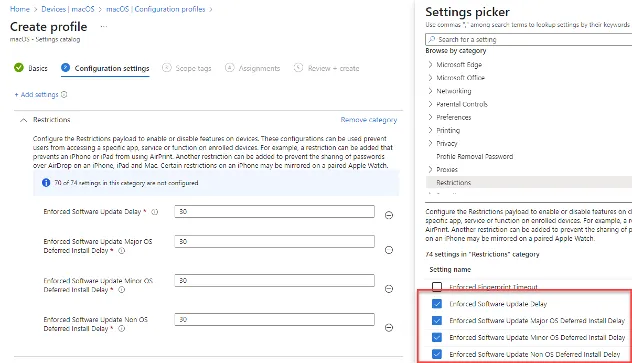632x364 pixels.
Task: Uncheck Enforced Software Update Delay checkbox
Action: tap(437, 304)
